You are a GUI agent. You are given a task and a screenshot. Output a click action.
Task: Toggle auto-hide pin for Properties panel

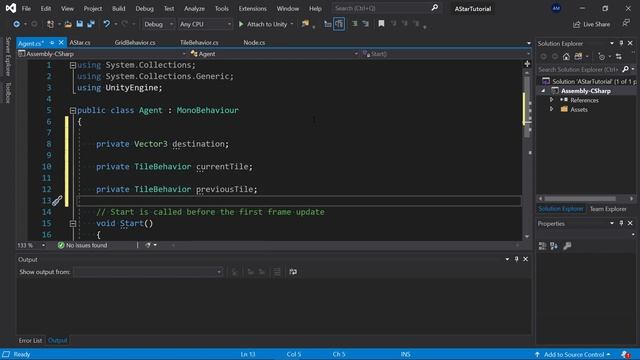[621, 224]
